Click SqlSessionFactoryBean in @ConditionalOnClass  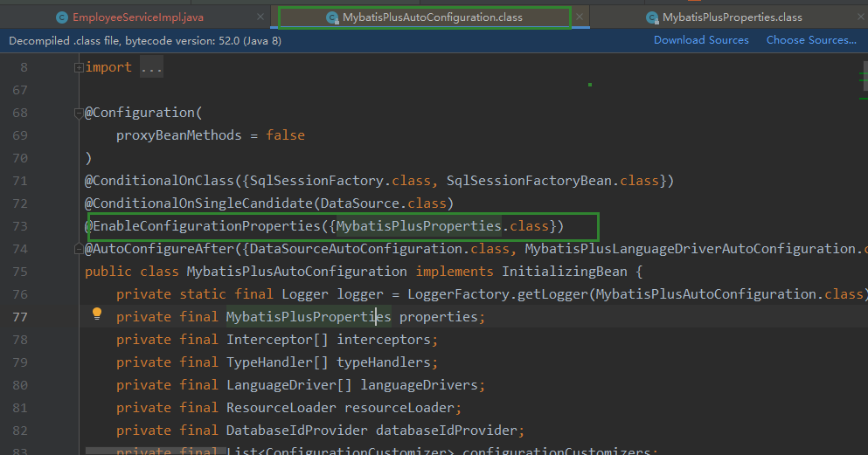click(x=529, y=181)
